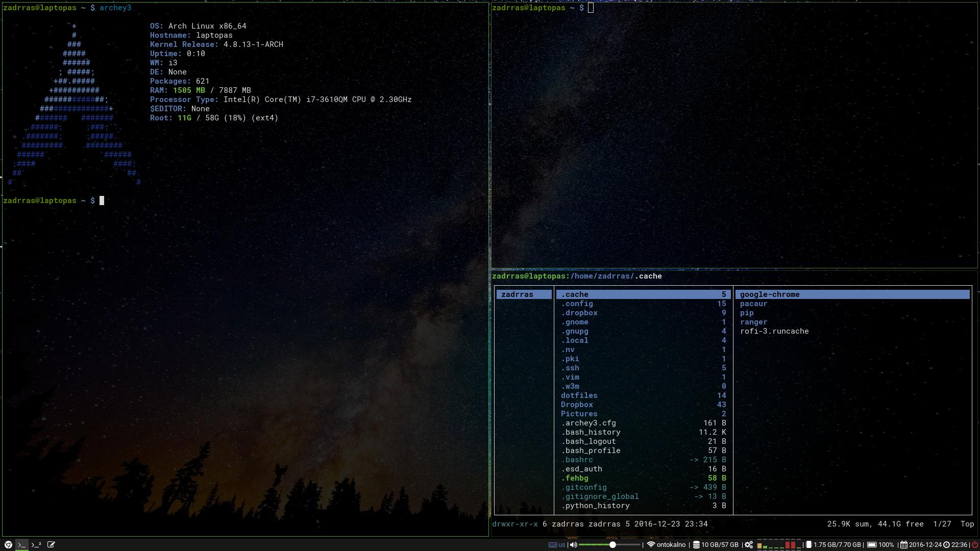Click the time 22:36
The width and height of the screenshot is (980, 551).
click(959, 545)
